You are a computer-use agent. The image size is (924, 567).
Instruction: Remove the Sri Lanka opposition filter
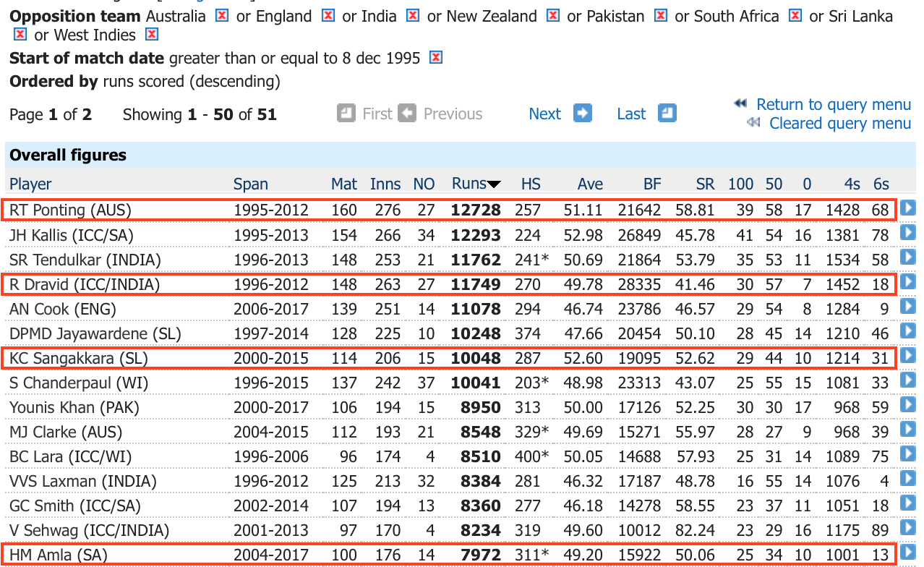coord(20,34)
